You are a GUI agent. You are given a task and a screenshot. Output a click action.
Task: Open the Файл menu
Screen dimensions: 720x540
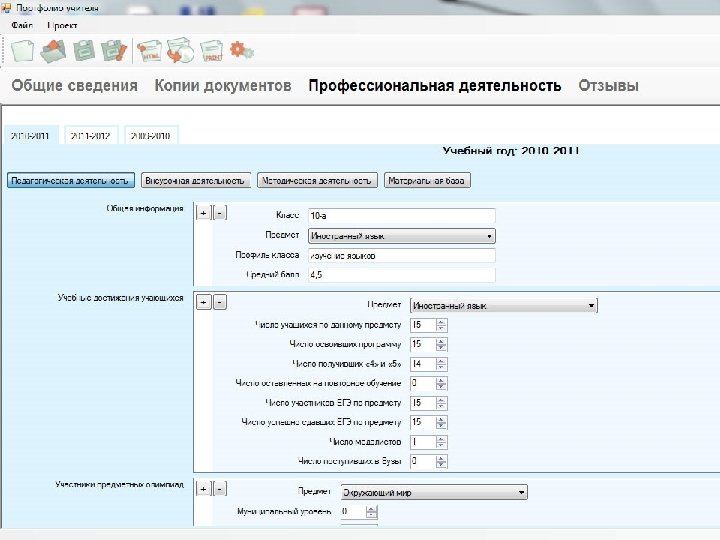pyautogui.click(x=22, y=25)
